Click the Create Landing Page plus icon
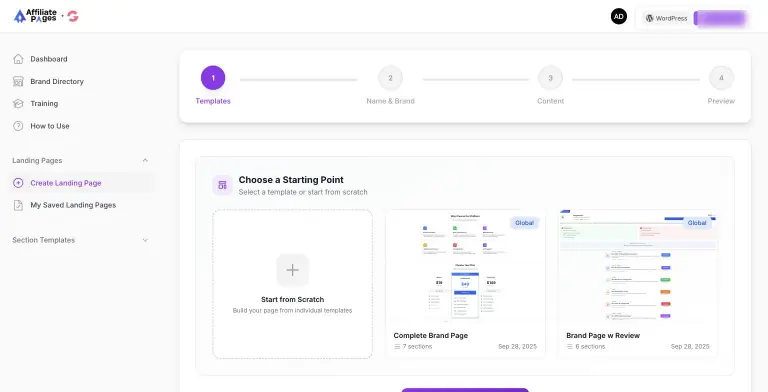Screen dimensions: 768x392 point(18,183)
